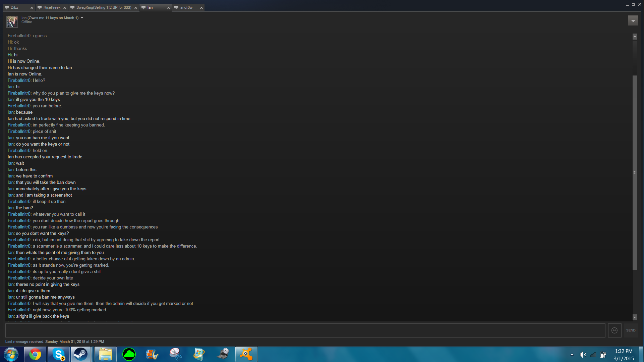
Task: Open the Snipping Tool from taskbar
Action: pyautogui.click(x=176, y=354)
